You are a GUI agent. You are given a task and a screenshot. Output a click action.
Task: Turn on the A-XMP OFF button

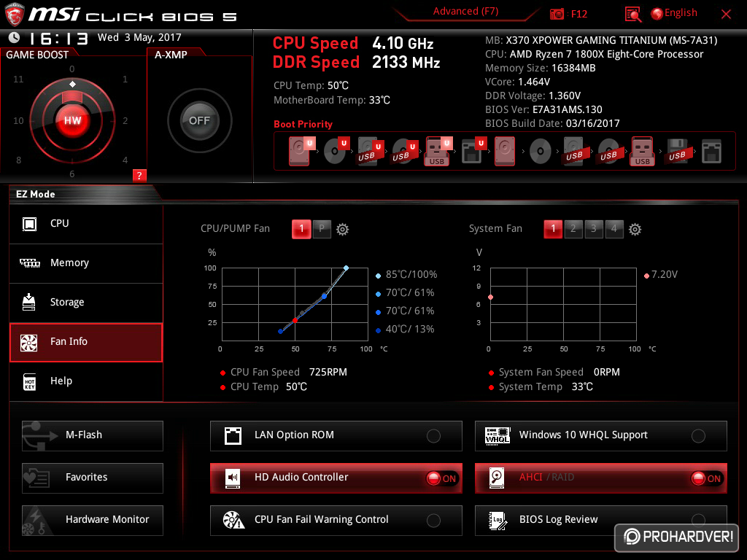pyautogui.click(x=200, y=120)
